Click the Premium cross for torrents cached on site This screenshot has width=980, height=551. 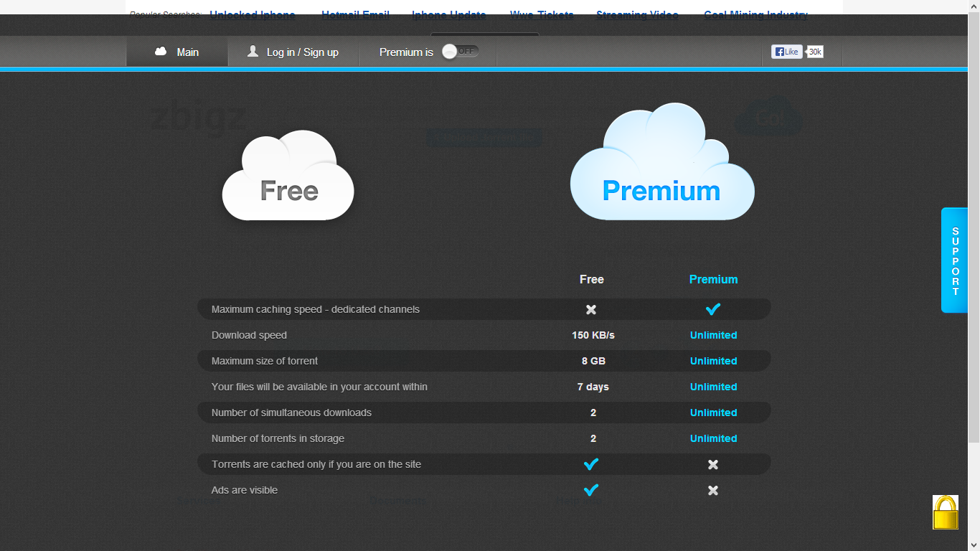[713, 464]
